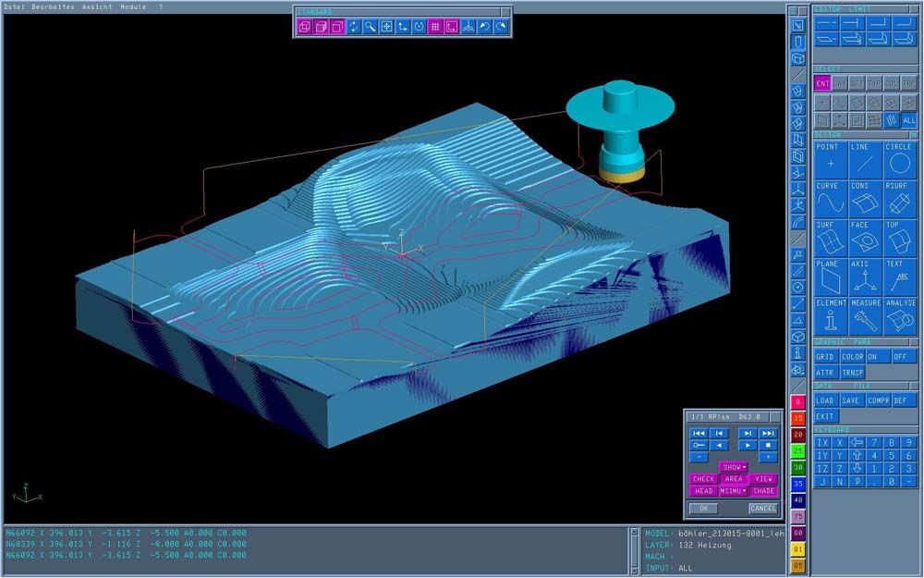Open the MEASURE caliper tool
Screen dimensions: 924x578
pos(865,316)
